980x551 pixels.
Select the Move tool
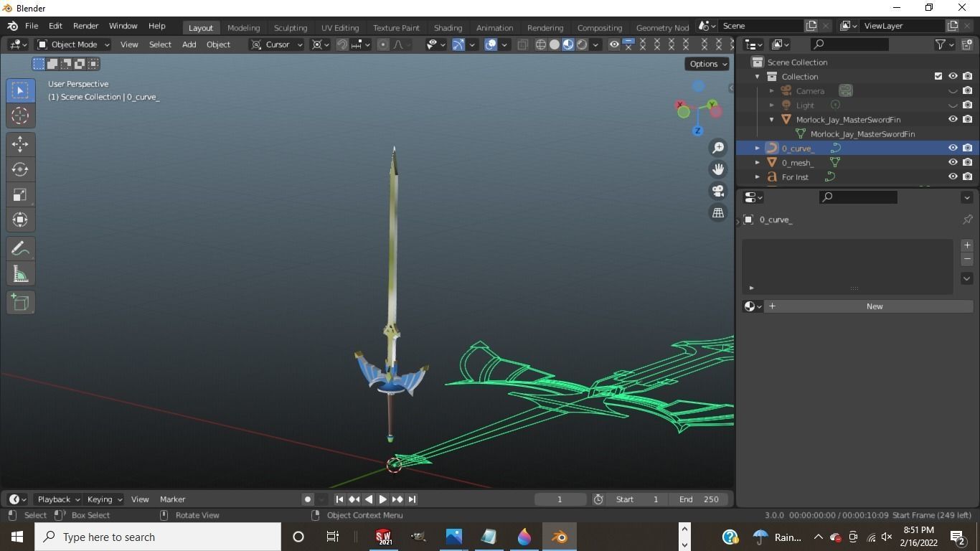pyautogui.click(x=20, y=144)
